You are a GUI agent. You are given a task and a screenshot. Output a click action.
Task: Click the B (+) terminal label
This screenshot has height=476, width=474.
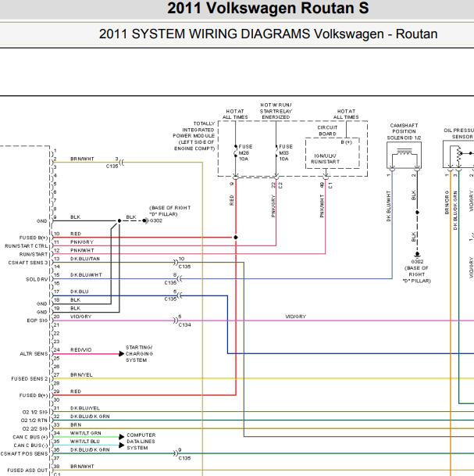pyautogui.click(x=347, y=142)
